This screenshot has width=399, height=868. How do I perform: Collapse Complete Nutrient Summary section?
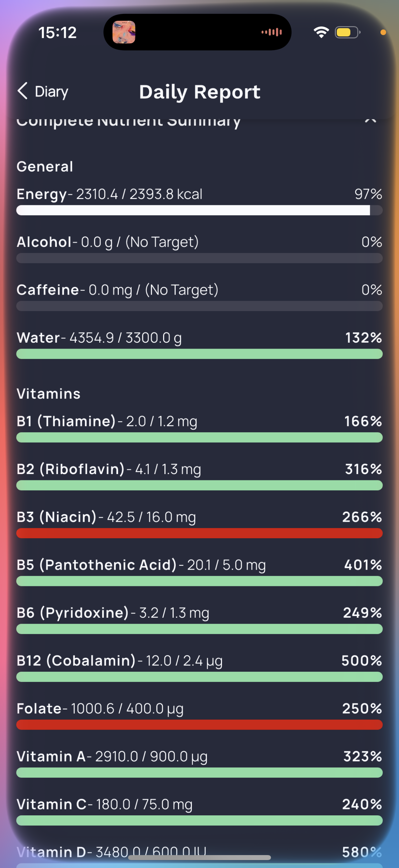(370, 120)
